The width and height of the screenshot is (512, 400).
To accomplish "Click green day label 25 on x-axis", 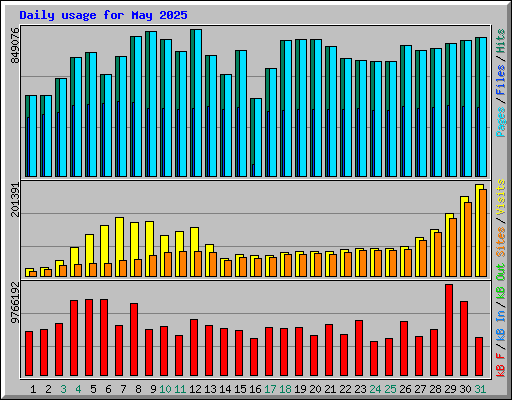I will point(390,389).
